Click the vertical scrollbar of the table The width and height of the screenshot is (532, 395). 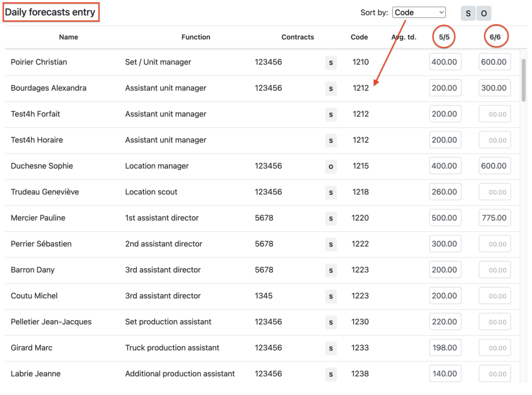click(524, 81)
